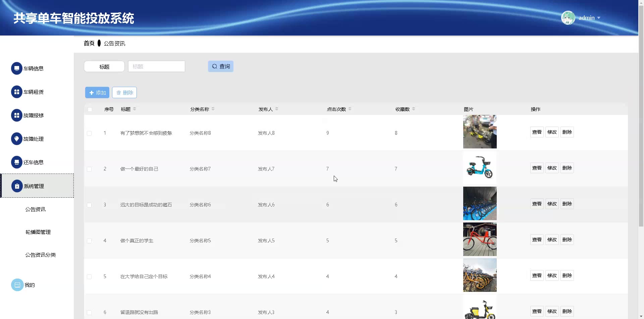Open 轮播图管理 in the sidebar submenu
The height and width of the screenshot is (319, 644).
pos(38,232)
